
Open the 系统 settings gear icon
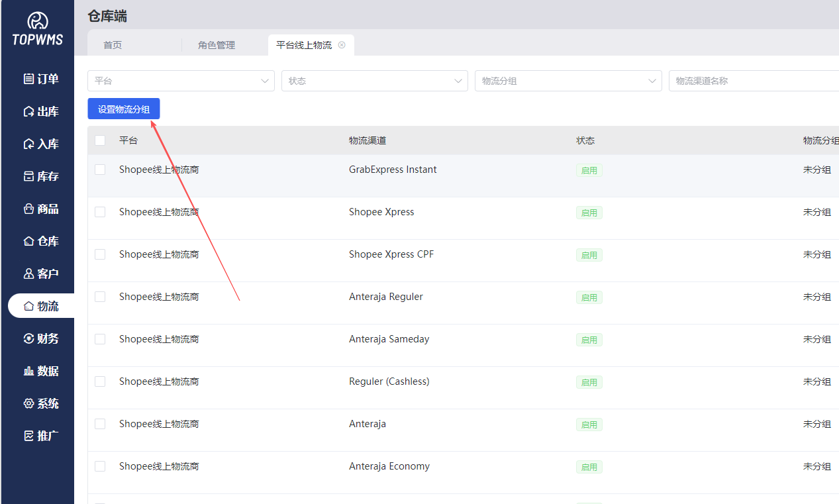[28, 403]
